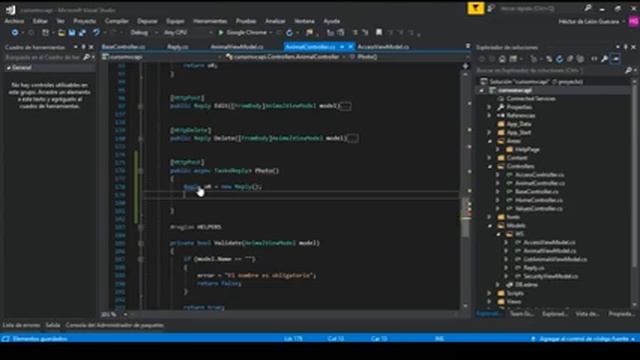Select the Connected Services node
Screen dimensions: 640x360
pyautogui.click(x=531, y=99)
